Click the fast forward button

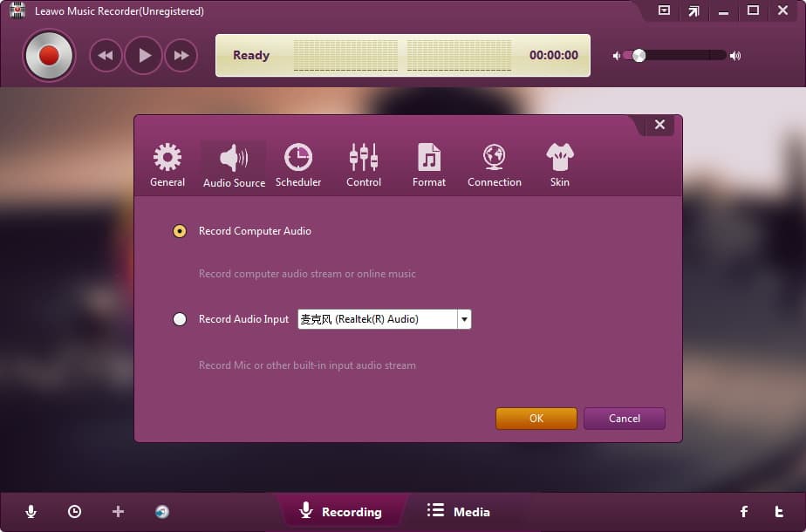181,56
